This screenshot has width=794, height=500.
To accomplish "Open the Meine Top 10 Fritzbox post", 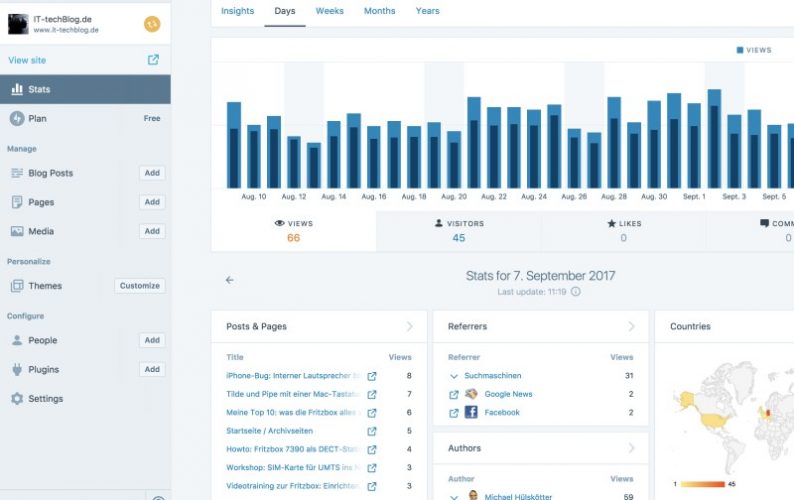I will (x=293, y=412).
